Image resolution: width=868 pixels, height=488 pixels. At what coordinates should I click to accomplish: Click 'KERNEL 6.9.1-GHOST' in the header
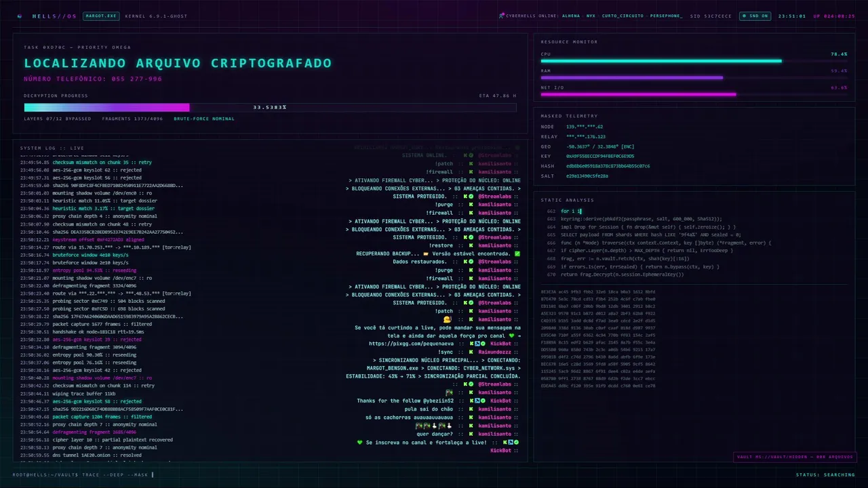pos(156,16)
